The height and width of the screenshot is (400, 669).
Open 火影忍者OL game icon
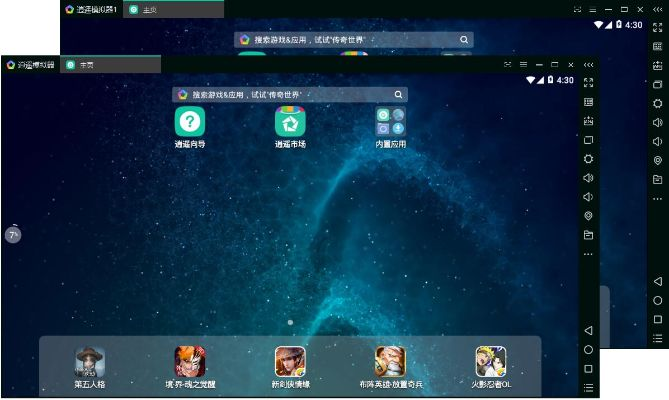click(490, 361)
